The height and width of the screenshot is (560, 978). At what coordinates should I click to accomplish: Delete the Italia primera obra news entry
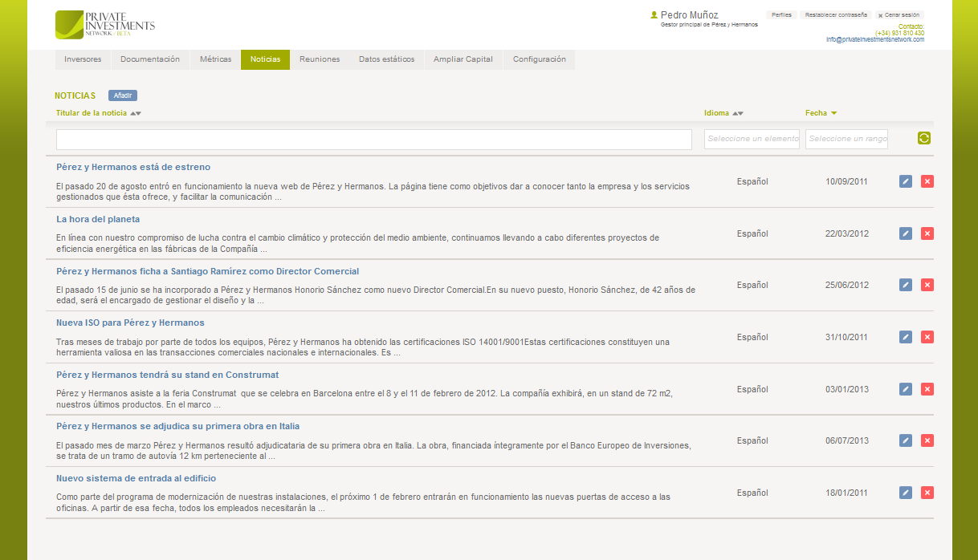click(927, 440)
